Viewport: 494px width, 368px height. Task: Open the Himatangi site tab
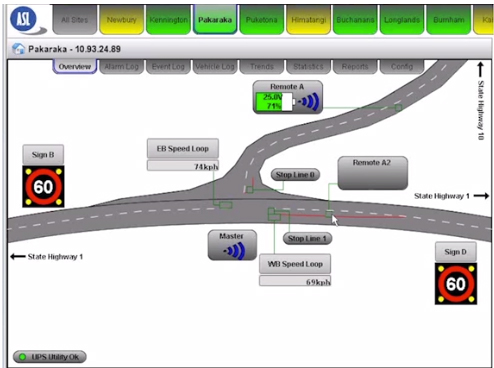(309, 20)
